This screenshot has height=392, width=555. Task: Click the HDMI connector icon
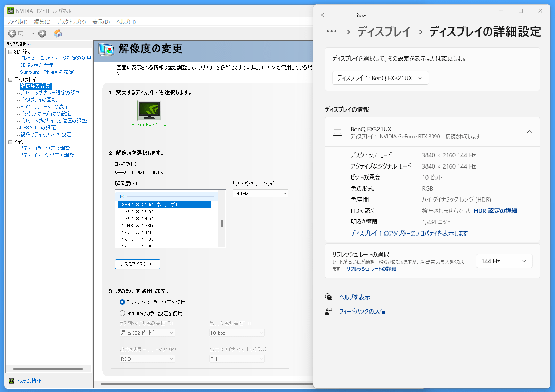click(x=121, y=172)
